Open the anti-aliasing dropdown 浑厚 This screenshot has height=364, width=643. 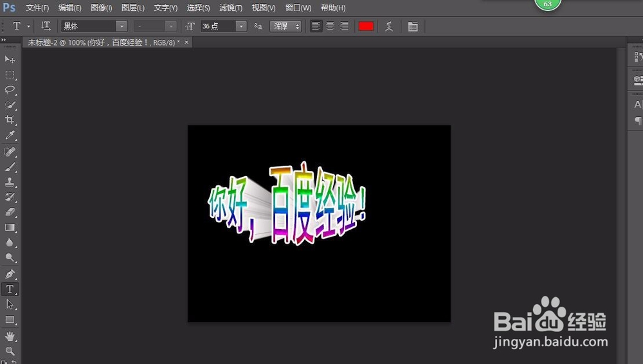pos(285,26)
